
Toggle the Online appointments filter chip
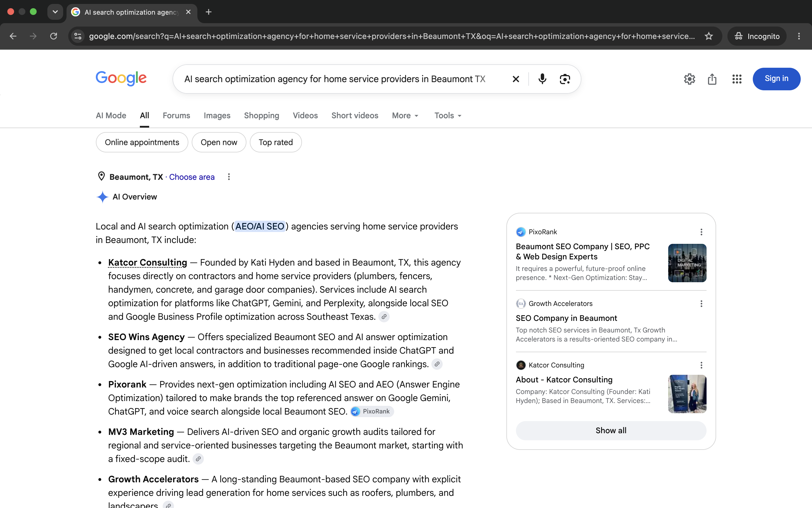142,143
